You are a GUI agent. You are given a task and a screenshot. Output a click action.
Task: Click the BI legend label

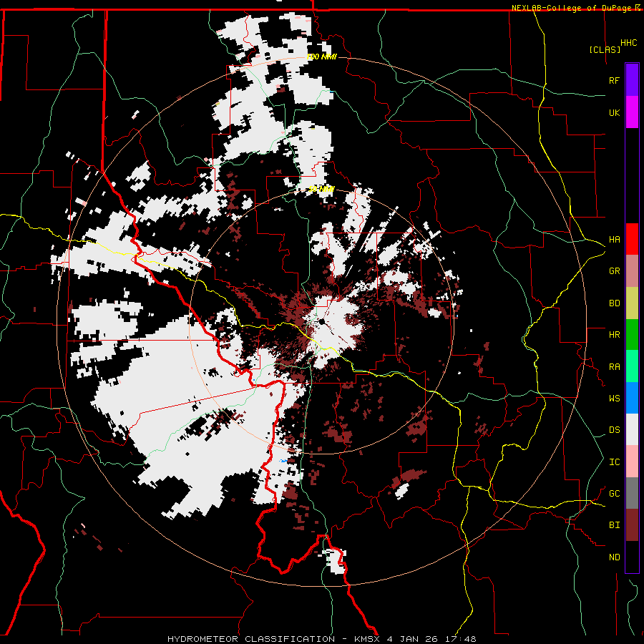click(614, 525)
